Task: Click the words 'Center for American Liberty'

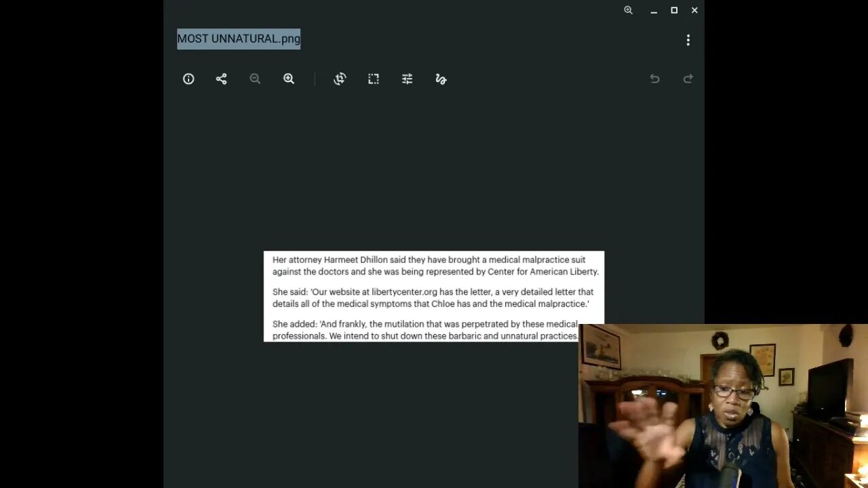Action: click(542, 272)
